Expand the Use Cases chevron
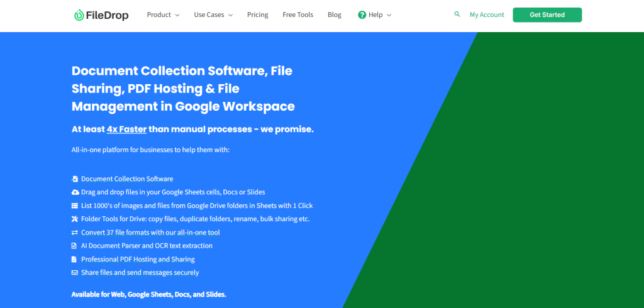Image resolution: width=644 pixels, height=308 pixels. pyautogui.click(x=230, y=15)
